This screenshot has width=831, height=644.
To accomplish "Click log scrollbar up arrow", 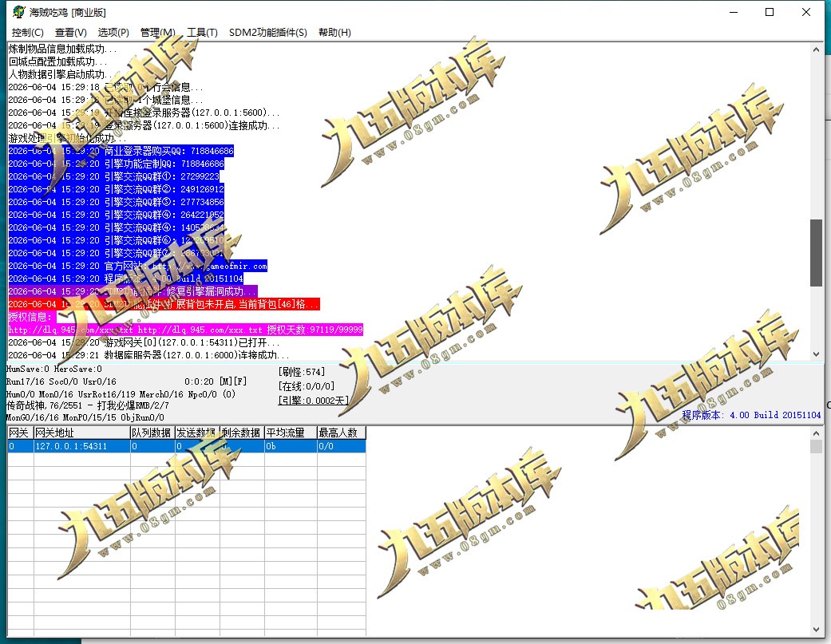I will tap(816, 49).
